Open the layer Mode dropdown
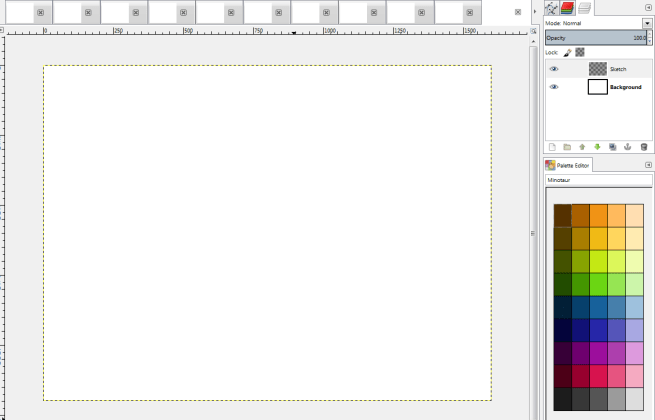This screenshot has height=420, width=655. [647, 23]
